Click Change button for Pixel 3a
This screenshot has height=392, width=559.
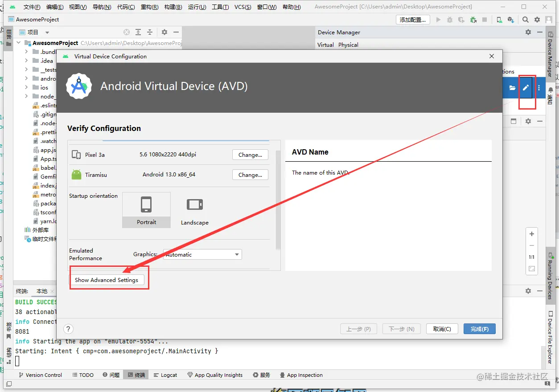coord(250,155)
